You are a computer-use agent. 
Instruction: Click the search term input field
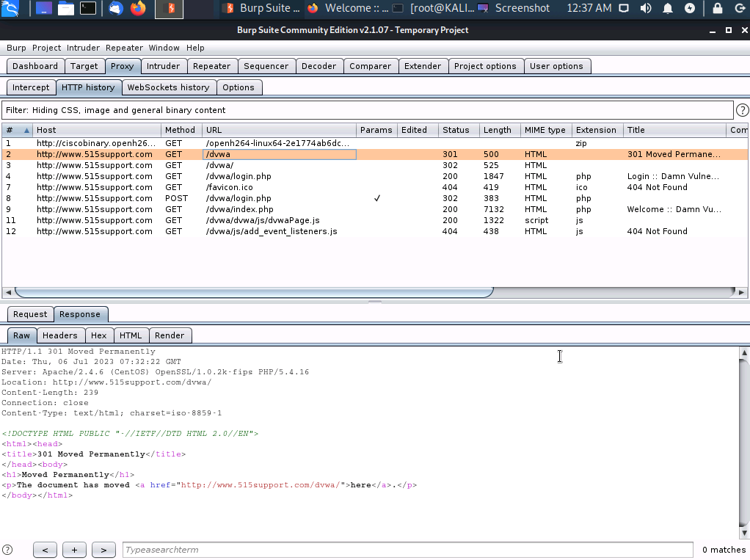coord(407,549)
